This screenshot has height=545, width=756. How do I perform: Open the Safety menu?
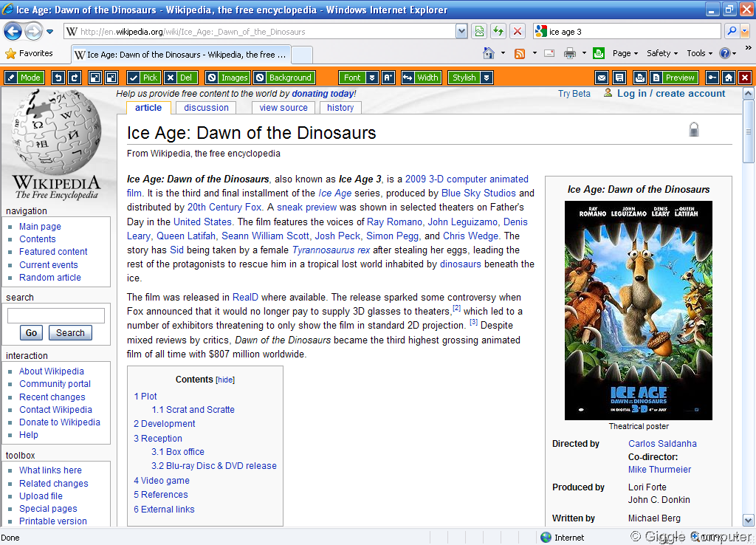click(662, 53)
